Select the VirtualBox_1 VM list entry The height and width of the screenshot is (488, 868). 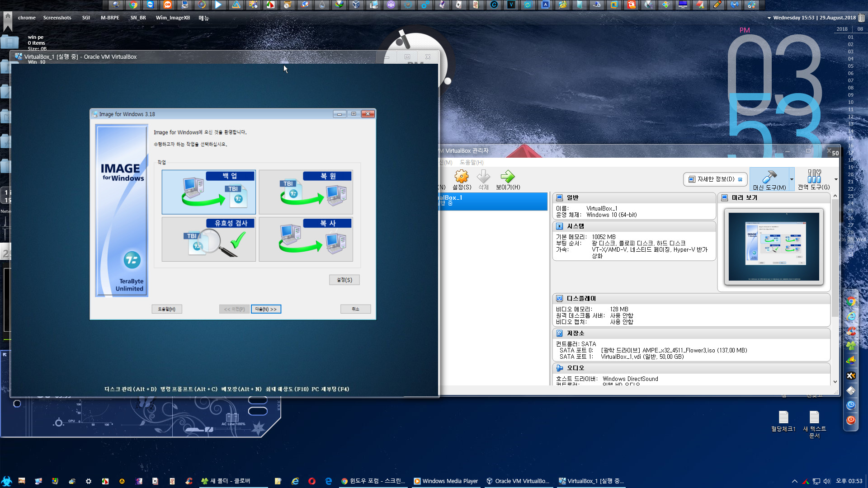494,201
